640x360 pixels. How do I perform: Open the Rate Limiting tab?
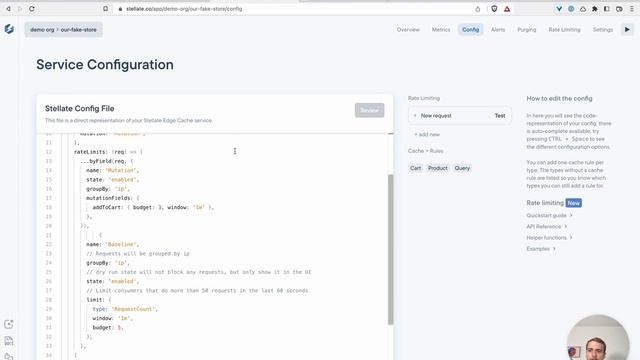coord(564,29)
